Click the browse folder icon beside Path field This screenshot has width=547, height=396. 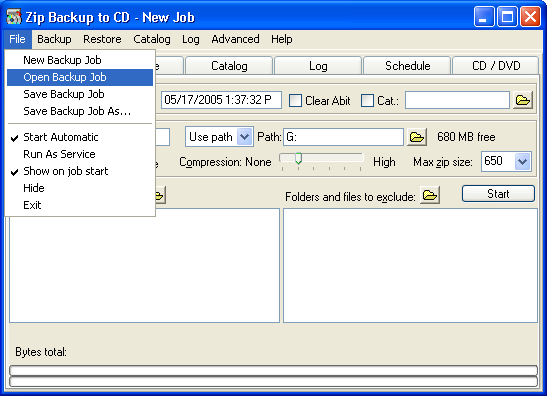coord(417,137)
